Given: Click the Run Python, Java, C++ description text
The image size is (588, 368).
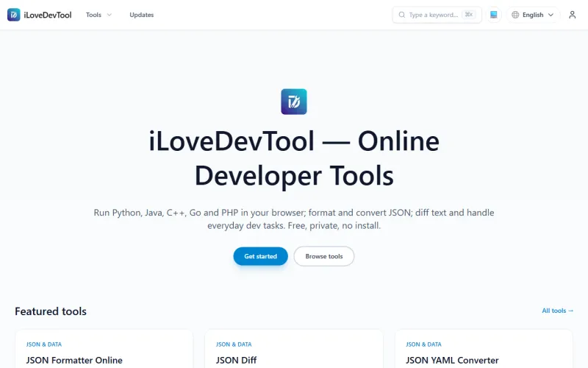Looking at the screenshot, I should click(294, 219).
